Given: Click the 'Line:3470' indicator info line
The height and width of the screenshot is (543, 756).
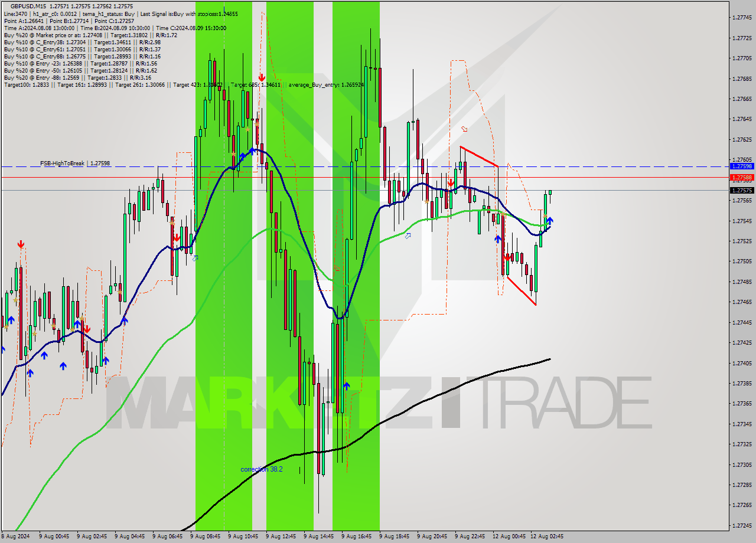Looking at the screenshot, I should pos(120,14).
